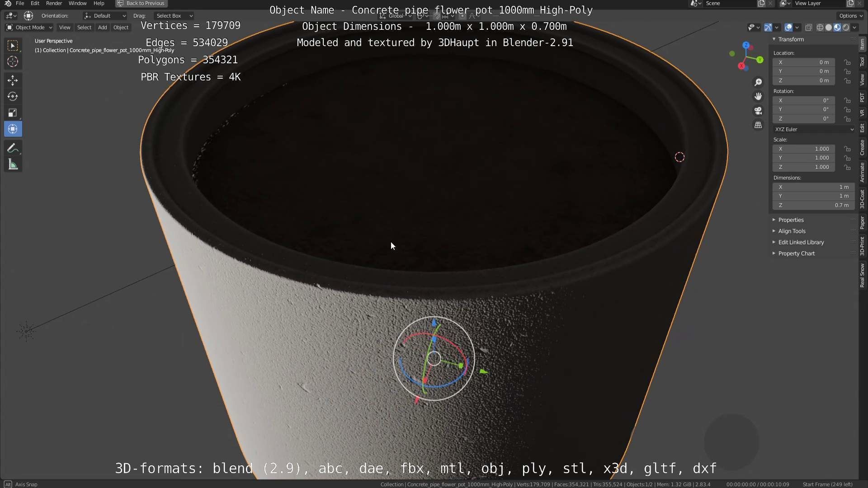The image size is (868, 488).
Task: Open the viewport Add menu
Action: (x=103, y=28)
